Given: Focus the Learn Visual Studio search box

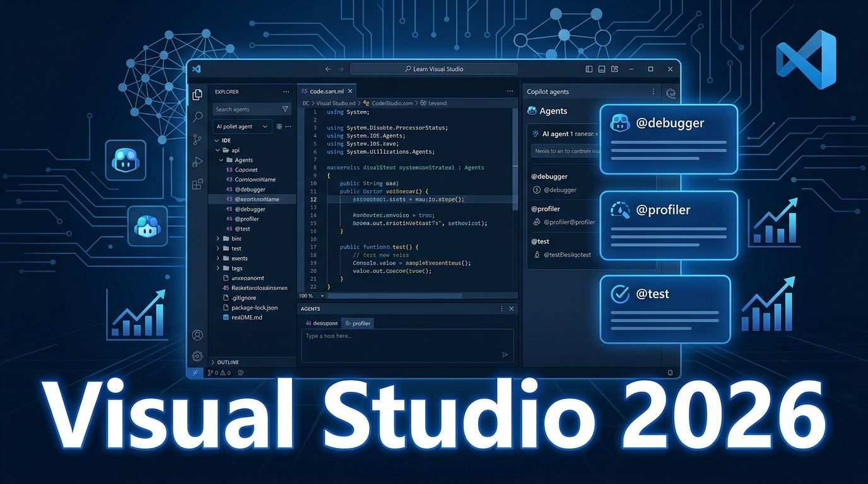Looking at the screenshot, I should (434, 69).
